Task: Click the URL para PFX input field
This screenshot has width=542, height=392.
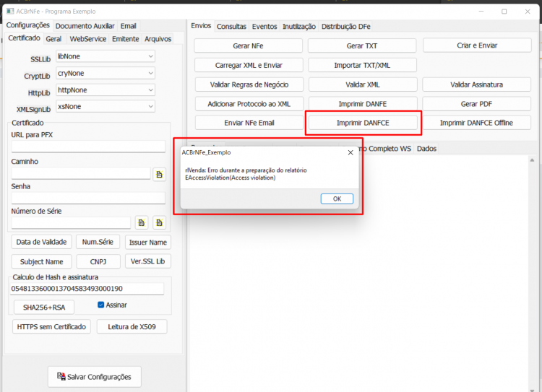Action: tap(88, 146)
